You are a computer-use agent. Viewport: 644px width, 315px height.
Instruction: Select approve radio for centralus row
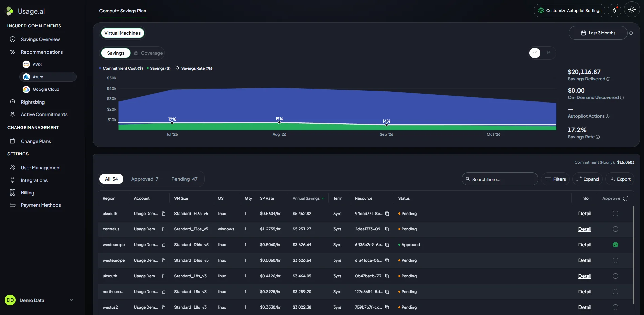615,229
